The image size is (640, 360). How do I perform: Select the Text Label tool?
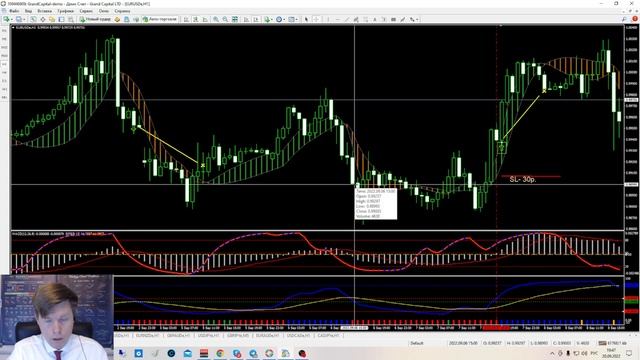(x=384, y=19)
